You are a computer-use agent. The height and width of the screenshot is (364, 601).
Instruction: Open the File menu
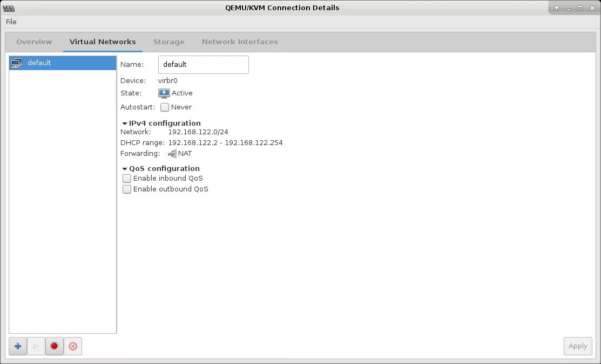11,22
